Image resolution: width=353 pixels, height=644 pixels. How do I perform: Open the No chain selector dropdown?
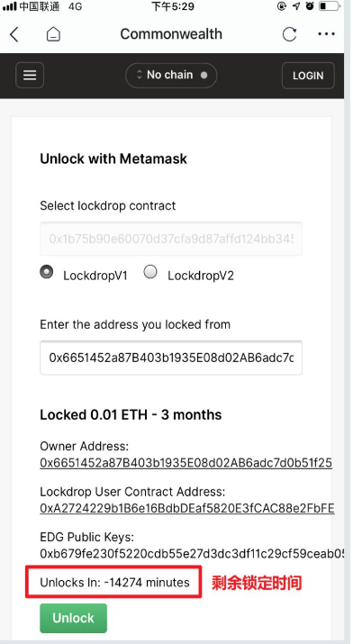(171, 75)
